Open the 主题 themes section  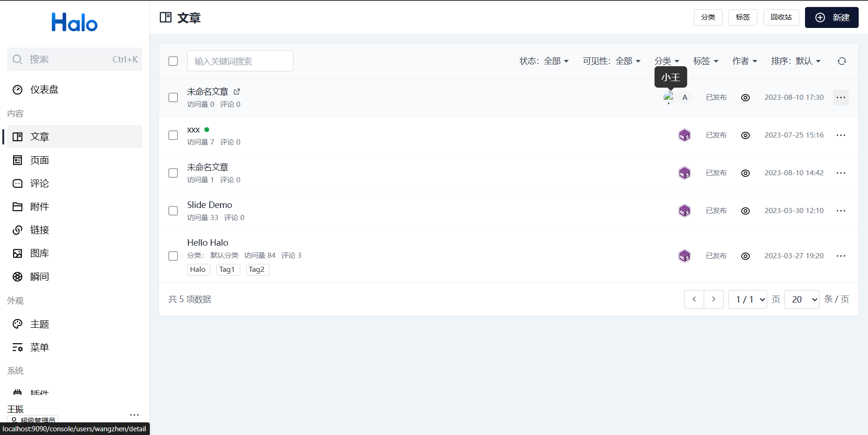coord(40,324)
